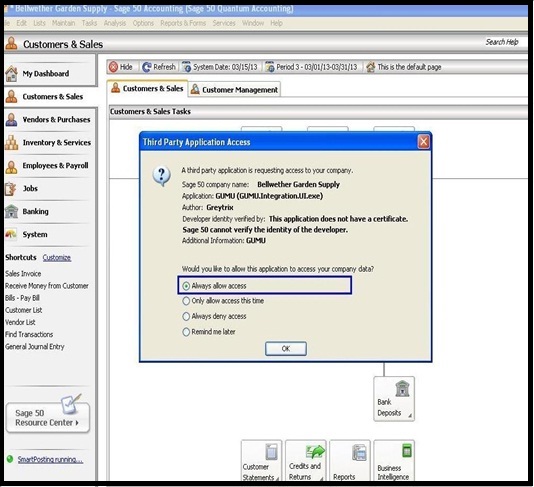The width and height of the screenshot is (534, 487).
Task: Click default page house icon
Action: (371, 67)
